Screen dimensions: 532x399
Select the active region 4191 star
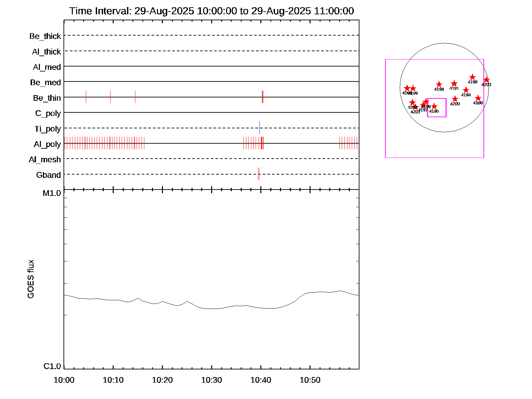(x=454, y=84)
